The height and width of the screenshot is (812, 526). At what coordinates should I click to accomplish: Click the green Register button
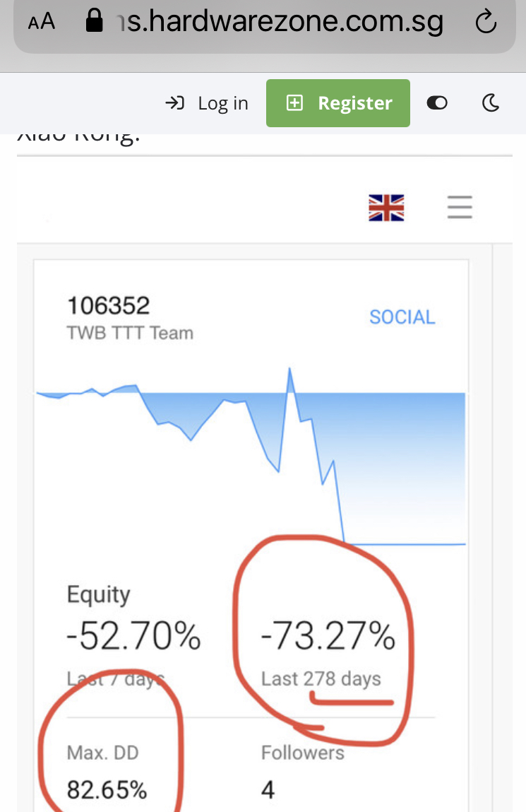pyautogui.click(x=338, y=103)
